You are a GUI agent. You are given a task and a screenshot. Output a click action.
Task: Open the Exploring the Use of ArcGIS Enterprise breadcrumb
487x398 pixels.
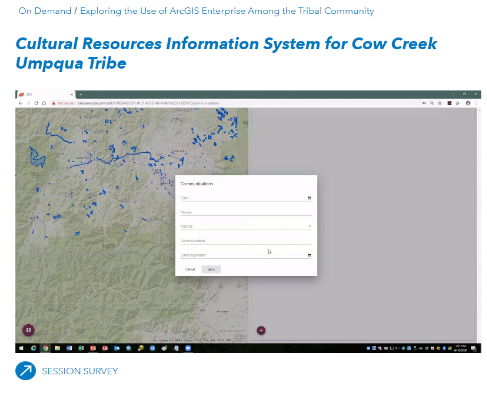227,11
